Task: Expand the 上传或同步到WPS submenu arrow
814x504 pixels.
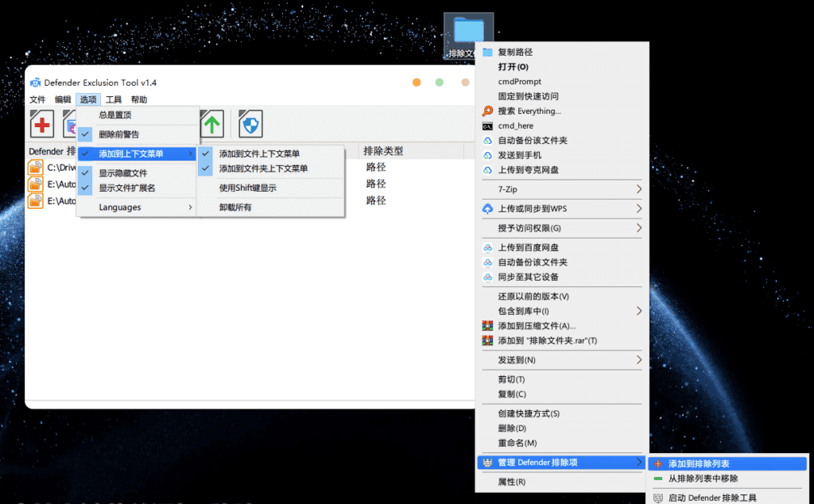Action: pyautogui.click(x=639, y=208)
